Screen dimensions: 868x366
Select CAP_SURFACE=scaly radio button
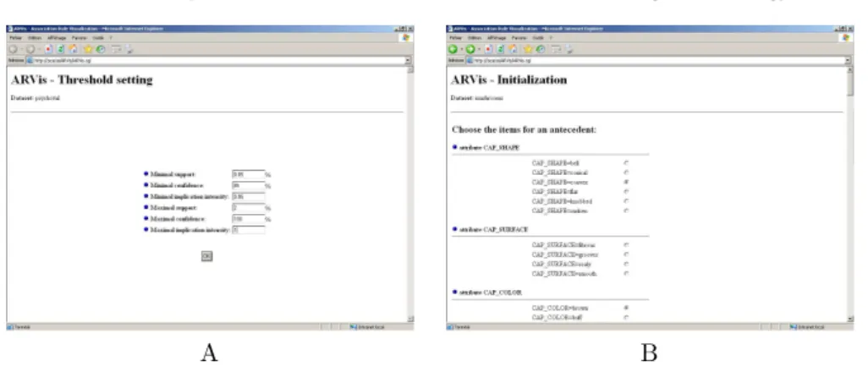(x=626, y=264)
